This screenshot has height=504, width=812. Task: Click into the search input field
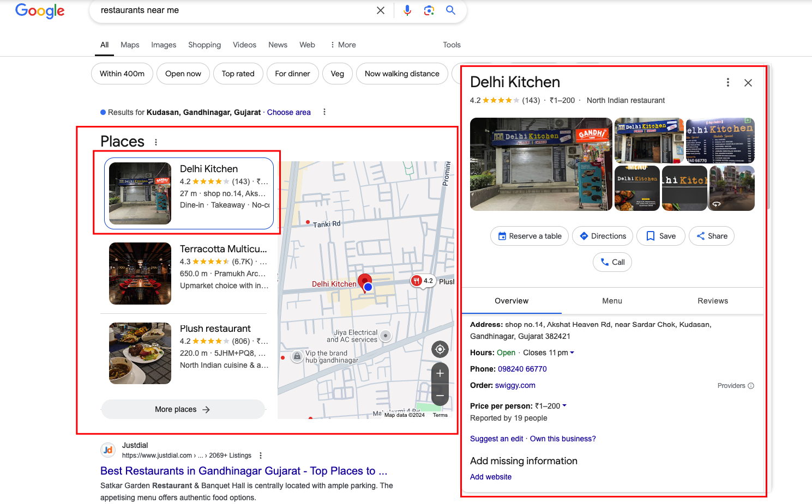(x=234, y=10)
